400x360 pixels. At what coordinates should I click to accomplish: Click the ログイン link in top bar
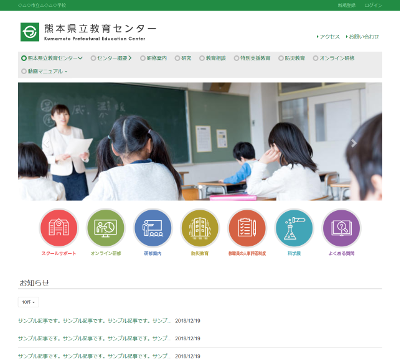[373, 5]
